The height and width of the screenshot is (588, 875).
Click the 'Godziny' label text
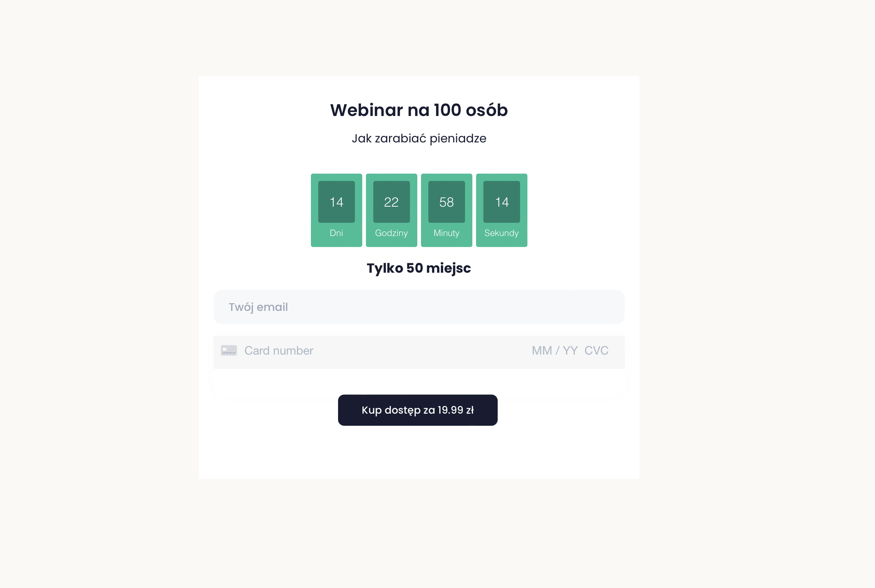(391, 233)
